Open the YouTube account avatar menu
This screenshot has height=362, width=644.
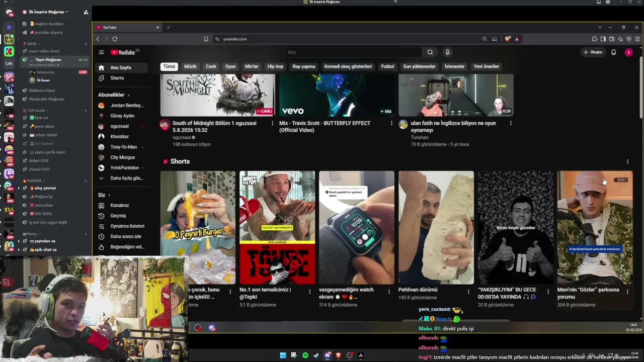click(628, 52)
